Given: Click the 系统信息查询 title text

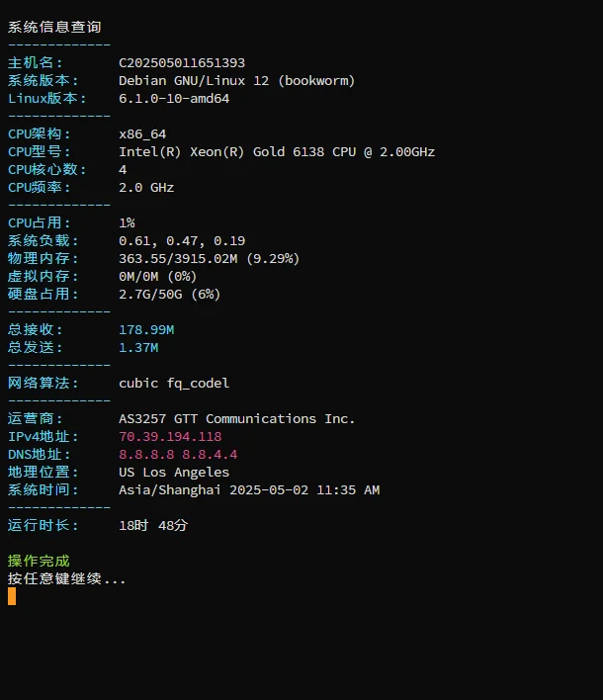Looking at the screenshot, I should pos(54,27).
